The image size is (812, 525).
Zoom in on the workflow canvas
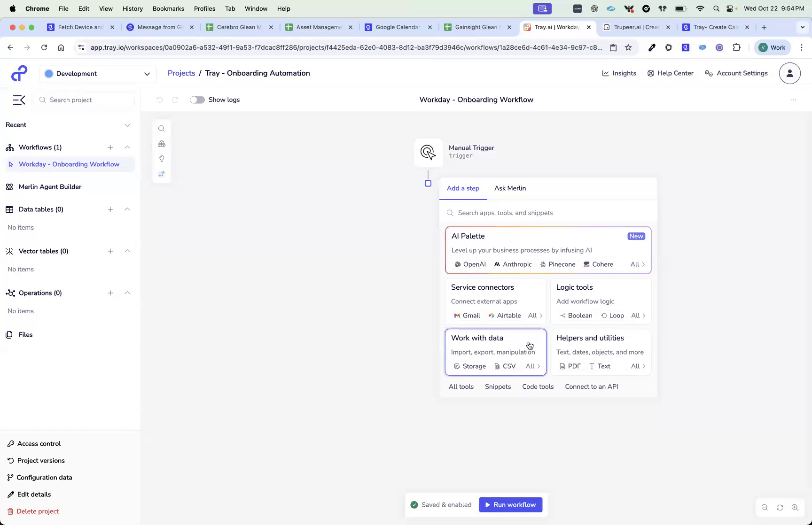tap(796, 507)
